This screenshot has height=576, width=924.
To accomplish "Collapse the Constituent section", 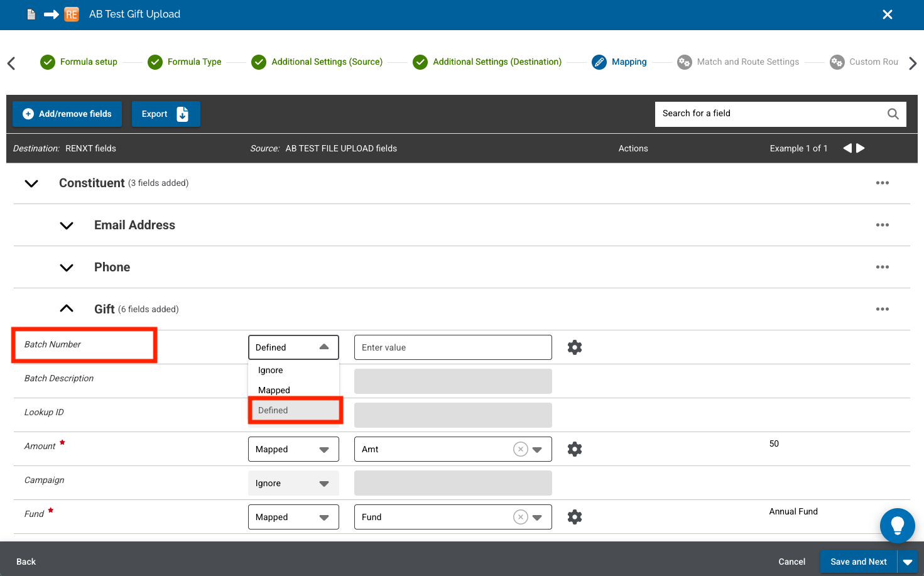I will click(x=31, y=183).
